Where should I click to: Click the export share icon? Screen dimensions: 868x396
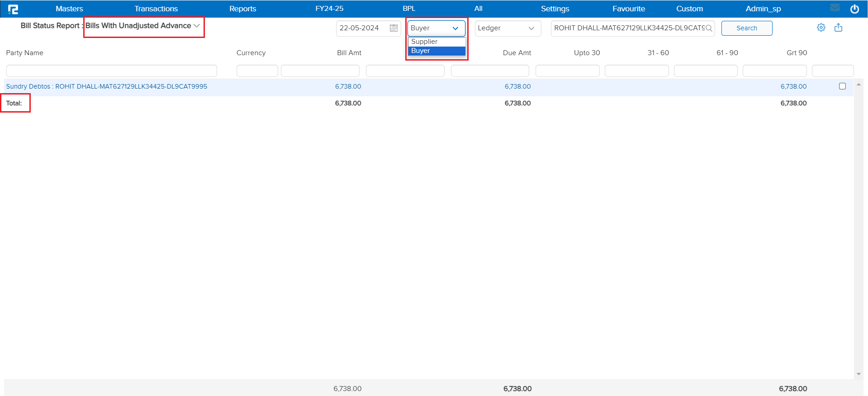[x=838, y=28]
